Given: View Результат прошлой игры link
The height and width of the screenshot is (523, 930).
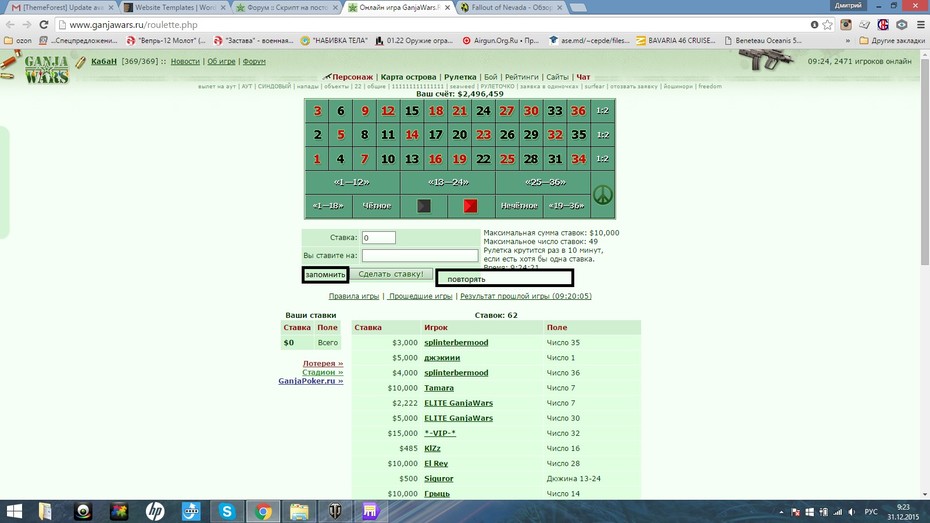Looking at the screenshot, I should click(x=526, y=296).
